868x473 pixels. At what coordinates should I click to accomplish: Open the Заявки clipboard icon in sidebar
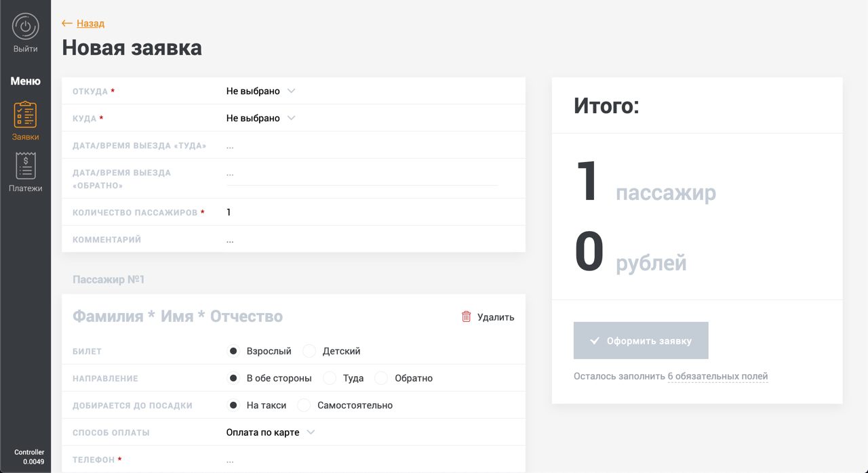(25, 115)
